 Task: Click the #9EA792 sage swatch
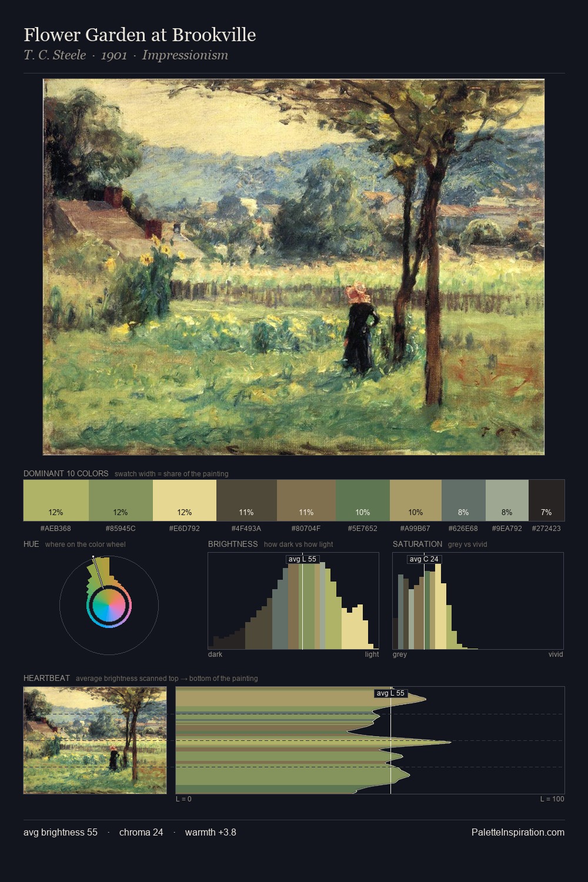point(507,500)
